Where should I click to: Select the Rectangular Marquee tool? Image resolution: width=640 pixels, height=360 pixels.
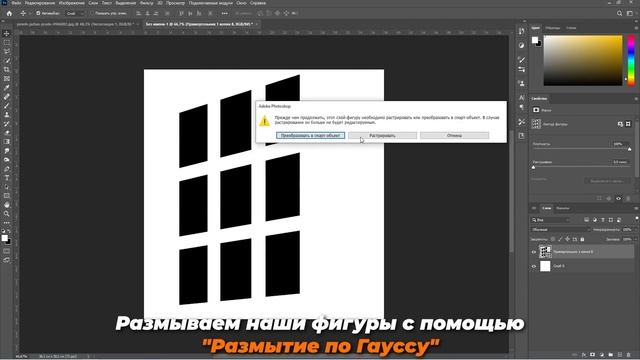(7, 42)
